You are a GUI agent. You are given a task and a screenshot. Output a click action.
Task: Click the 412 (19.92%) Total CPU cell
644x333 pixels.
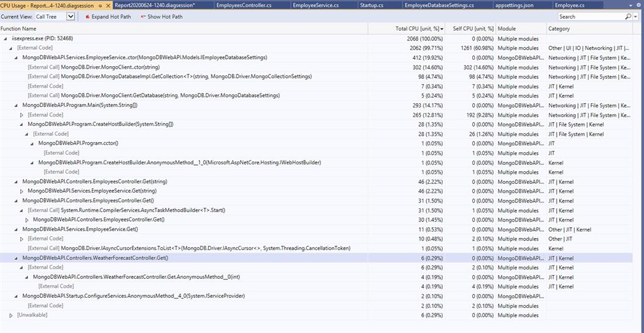(x=428, y=57)
